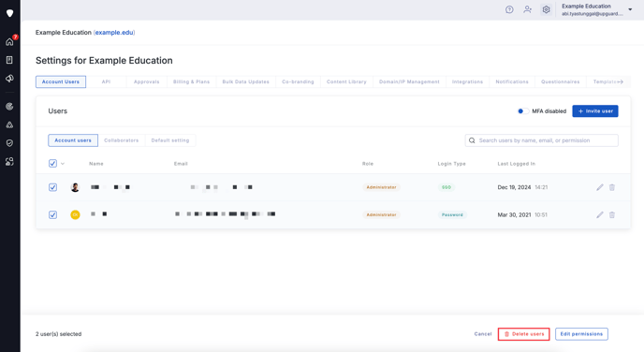Screen dimensions: 644x352
Task: Open the Domain/IP Management tab
Action: 409,81
